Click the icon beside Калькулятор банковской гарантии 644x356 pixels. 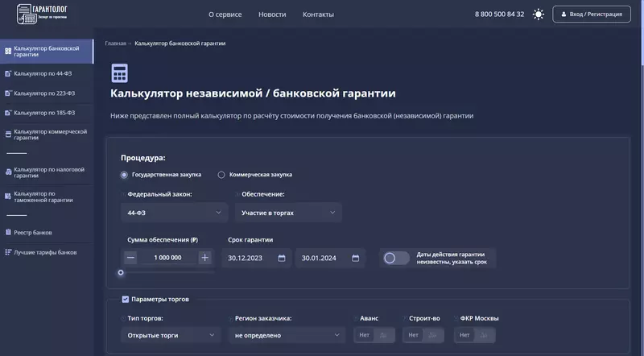(x=8, y=52)
